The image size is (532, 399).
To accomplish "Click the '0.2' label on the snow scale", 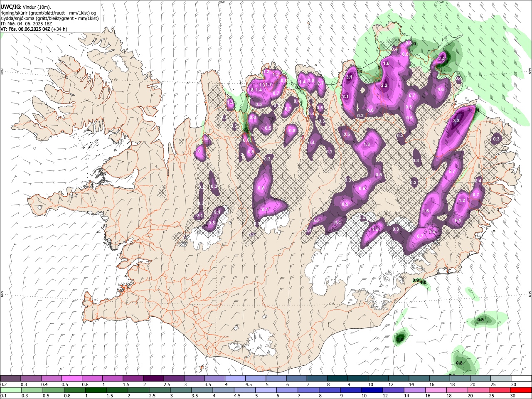I will tap(3, 384).
